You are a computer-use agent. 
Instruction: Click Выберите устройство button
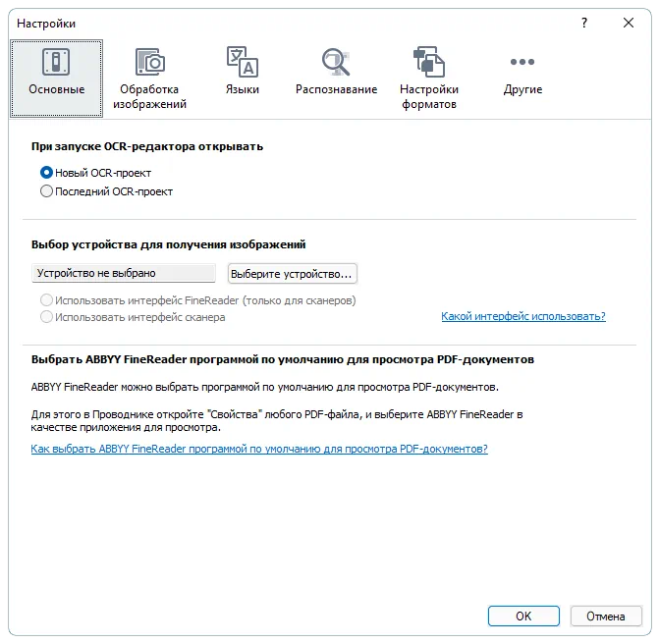tap(292, 274)
